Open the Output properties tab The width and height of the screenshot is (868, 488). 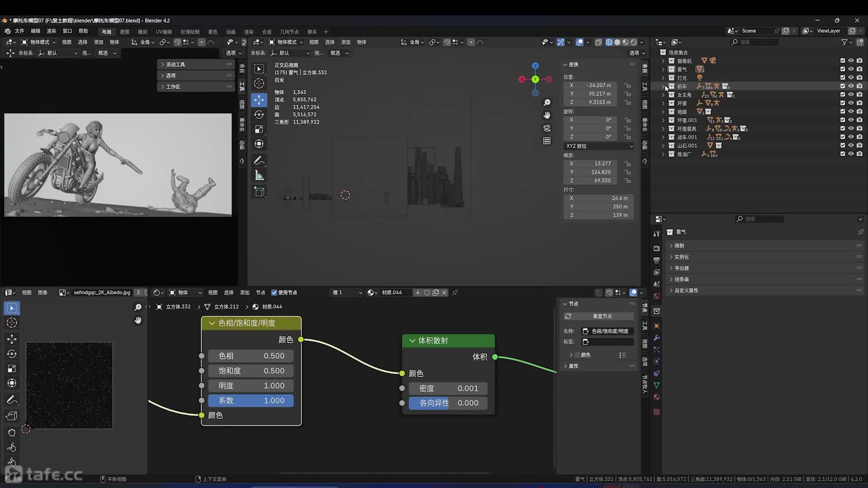pyautogui.click(x=656, y=260)
